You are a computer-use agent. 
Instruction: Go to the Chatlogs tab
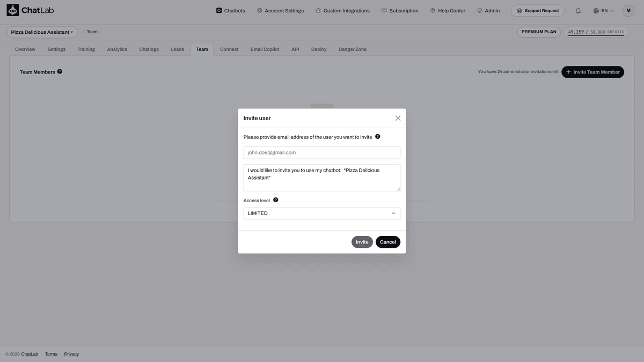point(149,49)
